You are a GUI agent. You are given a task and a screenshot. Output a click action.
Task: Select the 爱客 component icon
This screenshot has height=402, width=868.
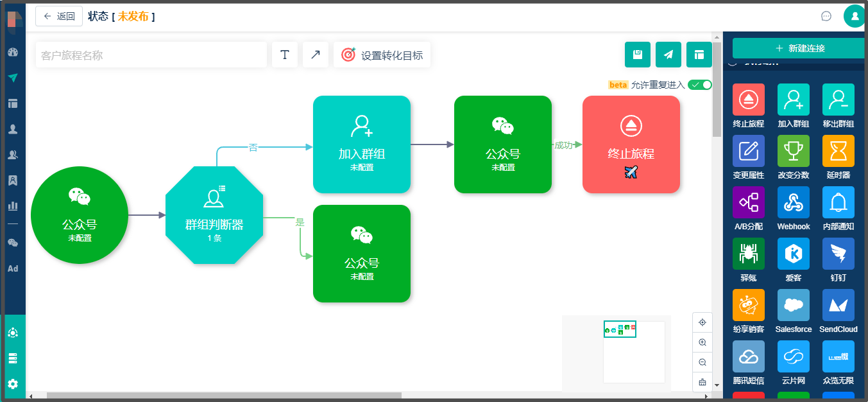pyautogui.click(x=794, y=254)
